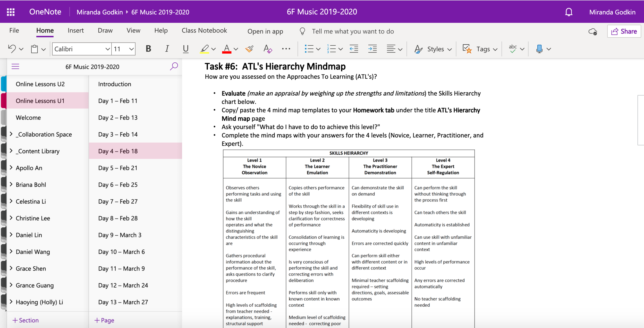The height and width of the screenshot is (328, 644).
Task: Click the Paste clipboard icon
Action: point(35,49)
